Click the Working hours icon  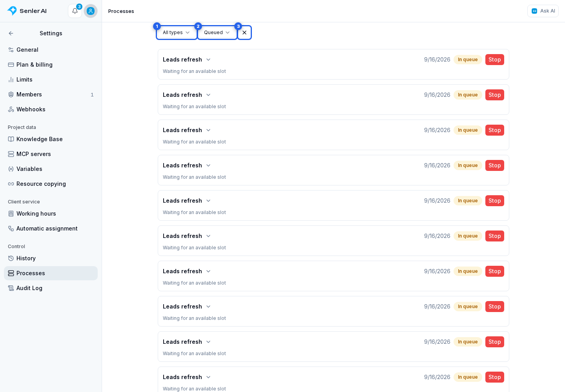tap(11, 214)
